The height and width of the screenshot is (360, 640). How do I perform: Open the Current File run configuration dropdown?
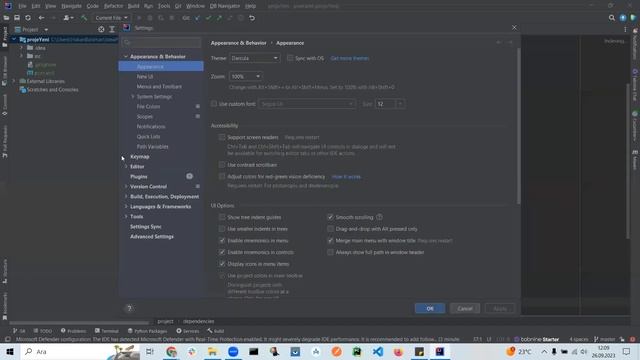coord(111,18)
